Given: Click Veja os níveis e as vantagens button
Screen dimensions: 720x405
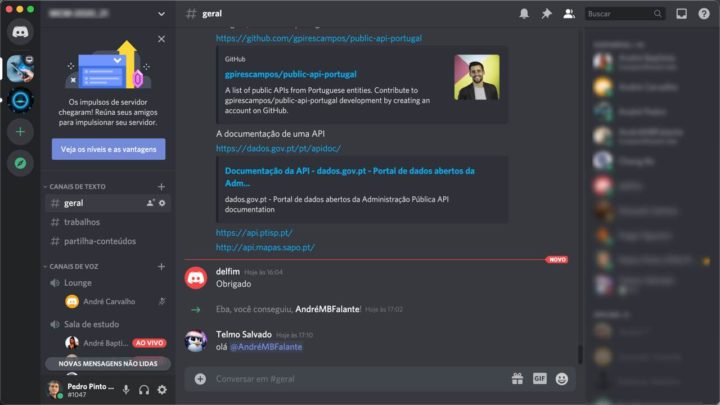Looking at the screenshot, I should tap(108, 149).
